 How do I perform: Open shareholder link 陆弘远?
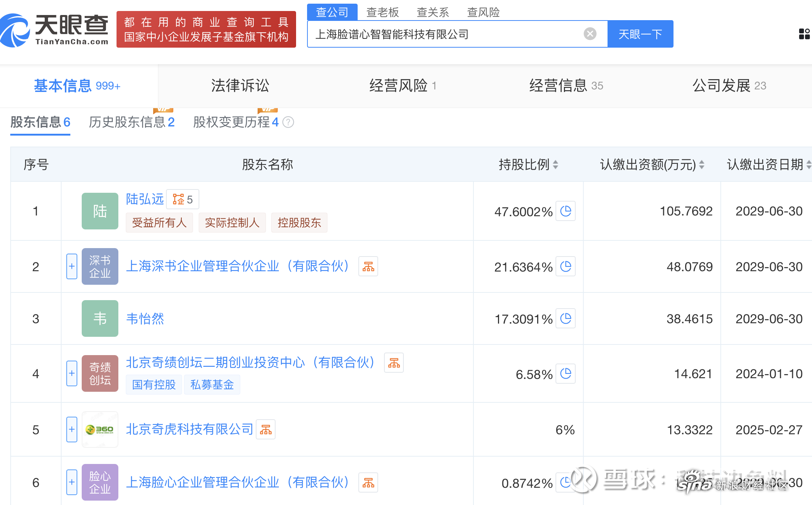point(145,199)
